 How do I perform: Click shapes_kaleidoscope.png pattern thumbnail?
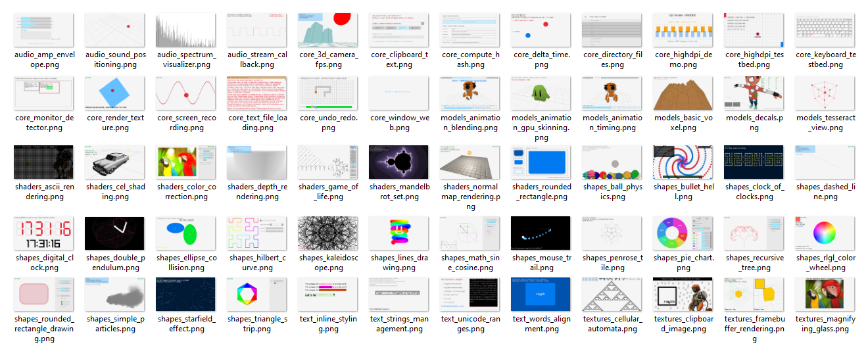(x=327, y=233)
